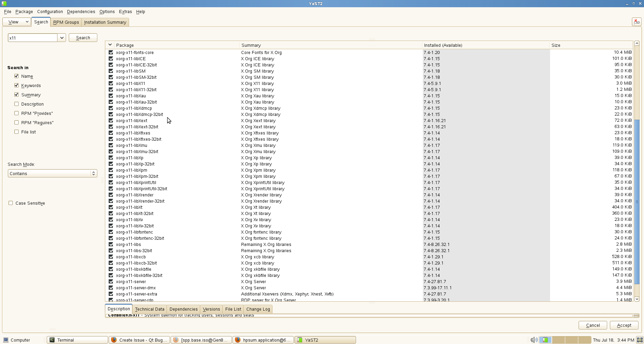Click the status column header chevron
Screen dimensions: 644x344
pos(110,45)
